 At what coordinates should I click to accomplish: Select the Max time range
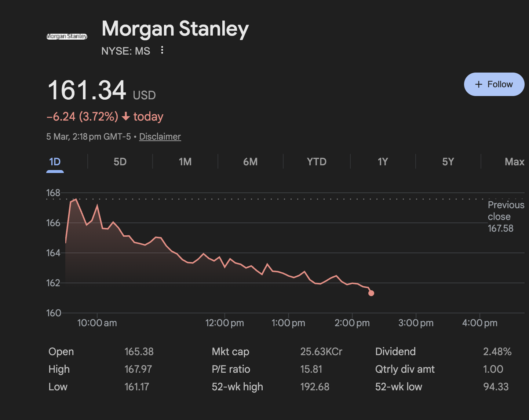(514, 162)
